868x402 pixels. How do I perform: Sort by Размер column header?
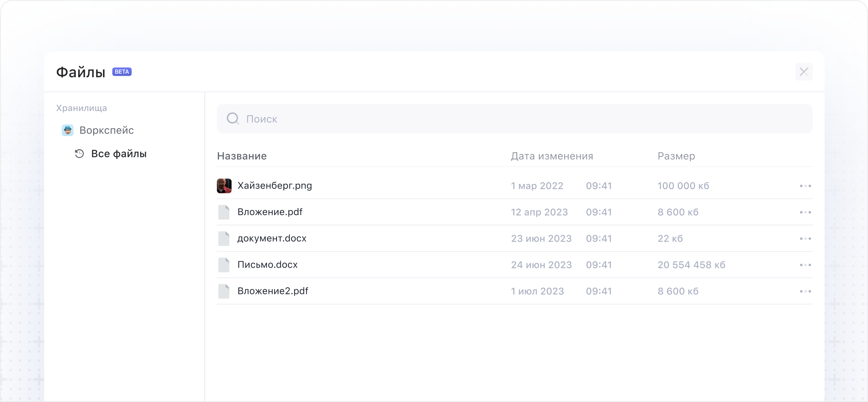(x=676, y=156)
